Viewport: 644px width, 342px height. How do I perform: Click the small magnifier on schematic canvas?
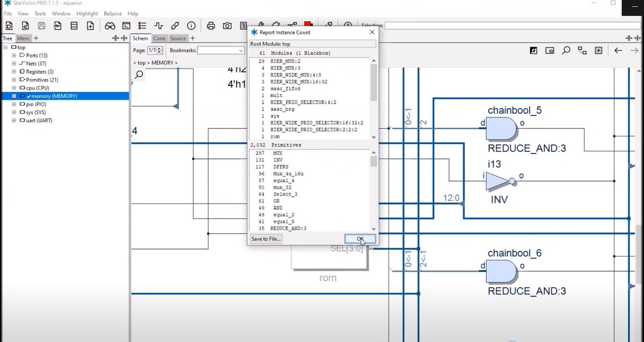click(x=139, y=75)
